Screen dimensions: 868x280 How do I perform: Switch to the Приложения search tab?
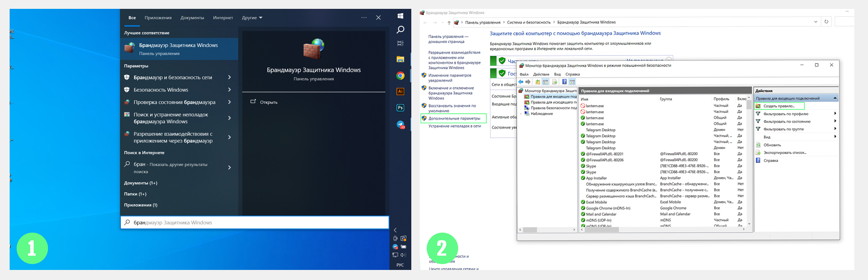(158, 18)
